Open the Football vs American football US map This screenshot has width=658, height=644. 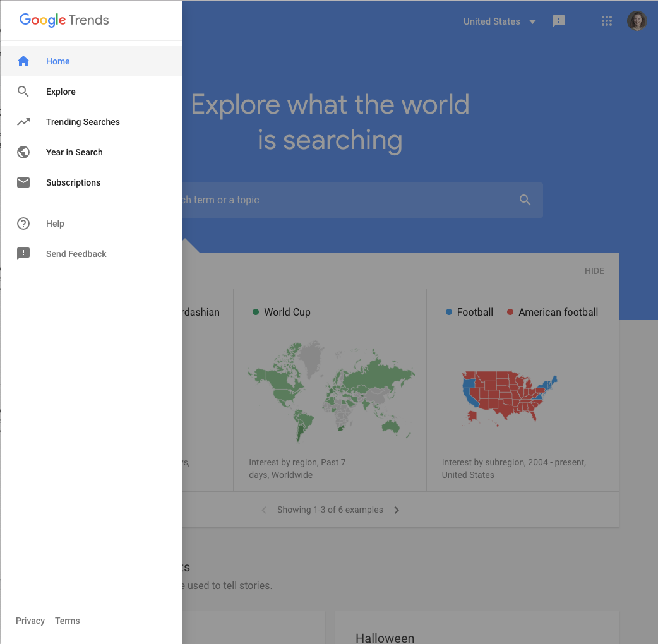pyautogui.click(x=510, y=398)
